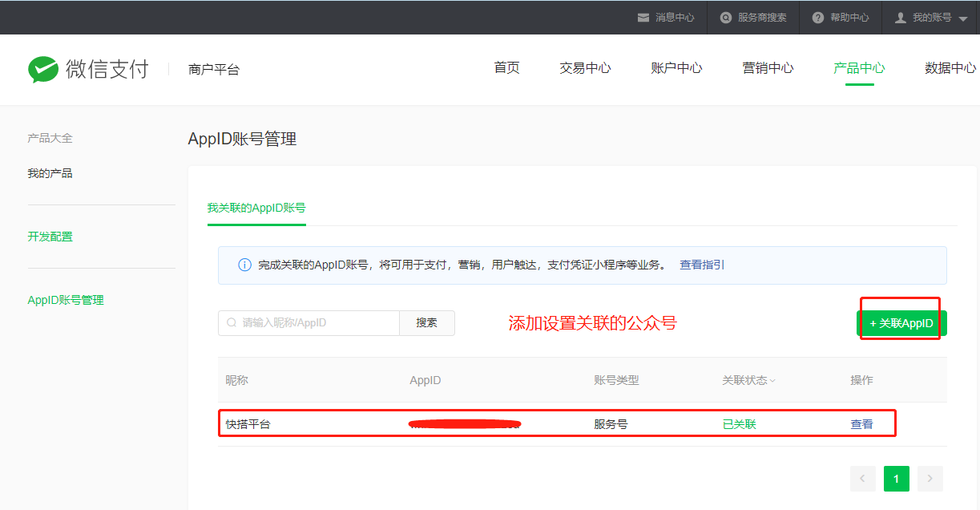Sort by the 关联状态 column chevron

point(772,381)
